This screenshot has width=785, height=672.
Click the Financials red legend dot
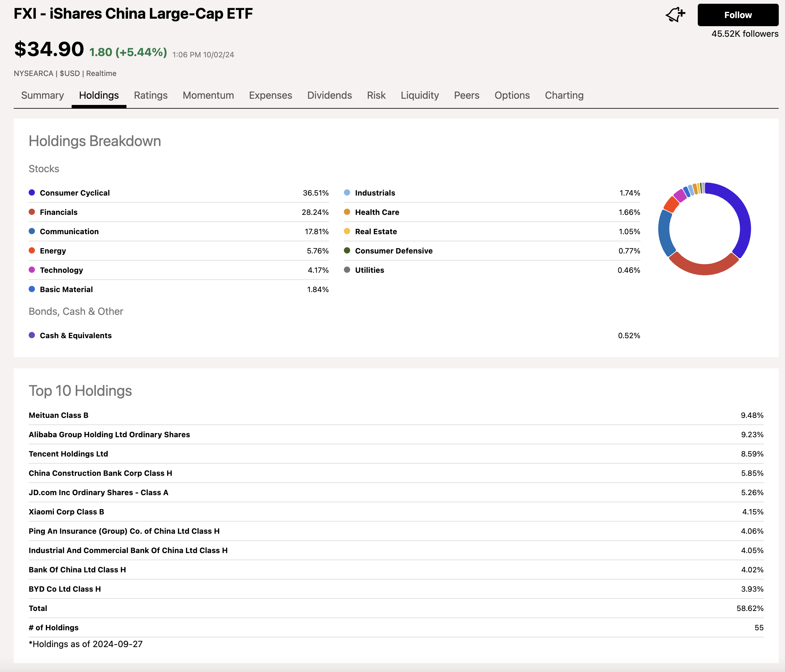[x=32, y=212]
